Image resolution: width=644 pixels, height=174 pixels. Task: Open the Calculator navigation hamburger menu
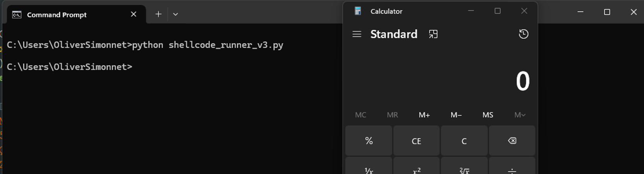pyautogui.click(x=357, y=34)
